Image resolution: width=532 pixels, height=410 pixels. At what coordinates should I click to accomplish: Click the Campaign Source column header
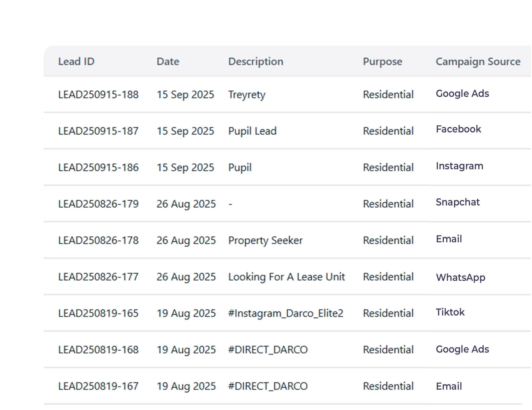coord(478,61)
